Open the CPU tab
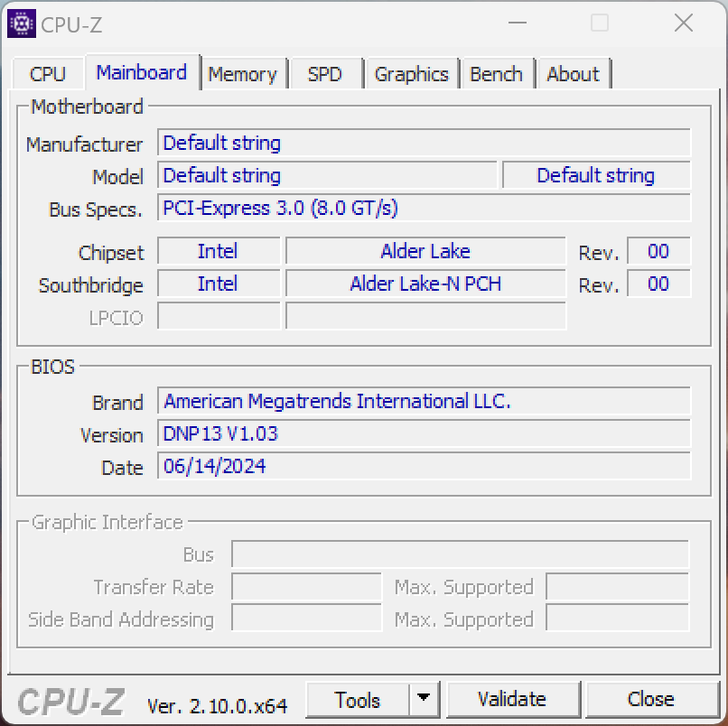The image size is (728, 726). click(x=48, y=74)
